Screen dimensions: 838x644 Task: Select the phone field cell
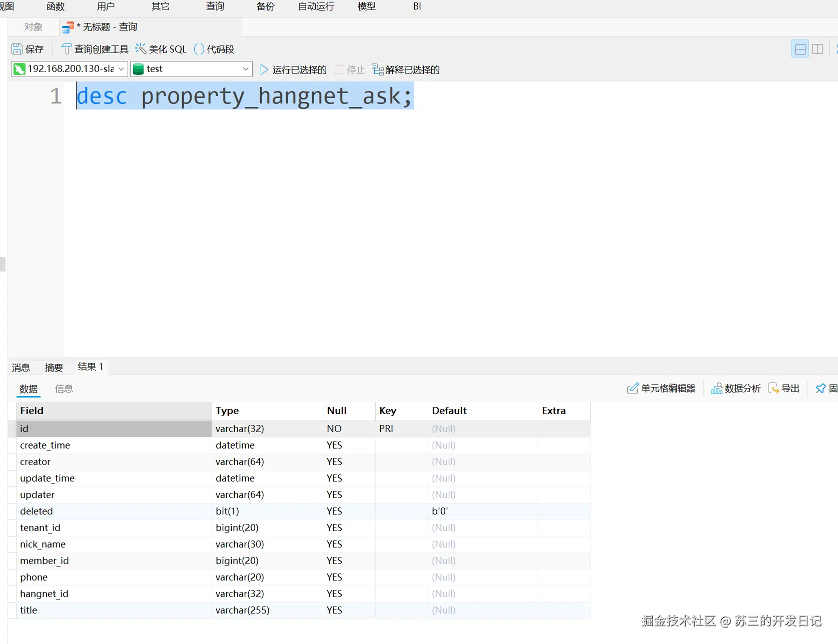click(x=114, y=577)
